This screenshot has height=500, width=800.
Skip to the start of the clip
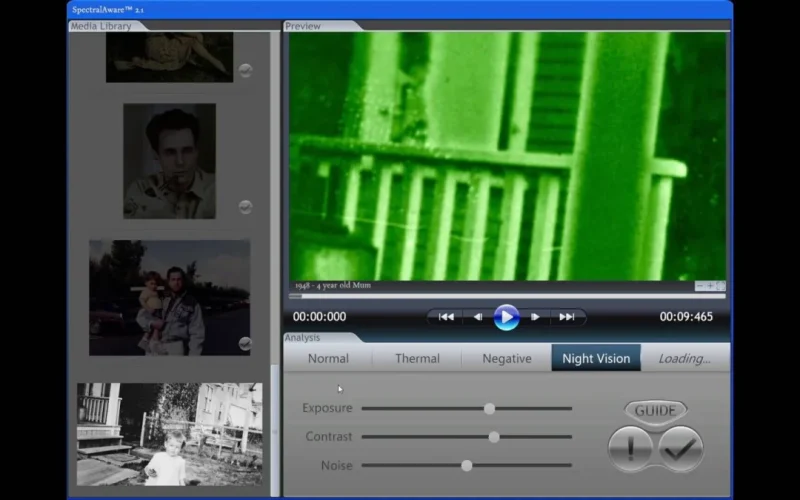(446, 317)
